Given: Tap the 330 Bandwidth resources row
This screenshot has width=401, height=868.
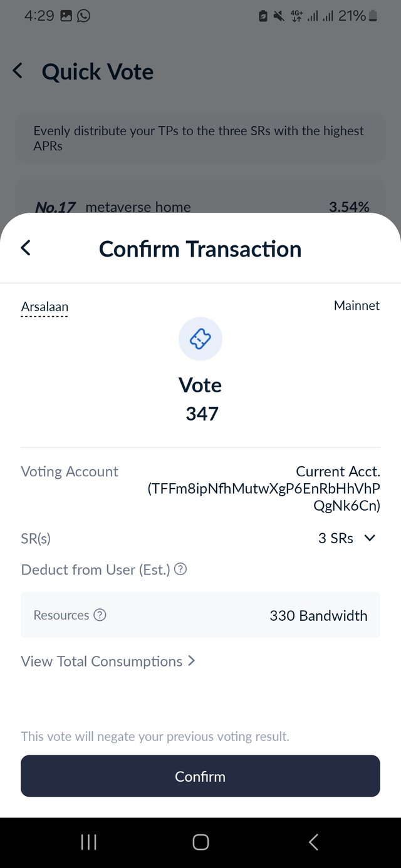Looking at the screenshot, I should tap(200, 615).
